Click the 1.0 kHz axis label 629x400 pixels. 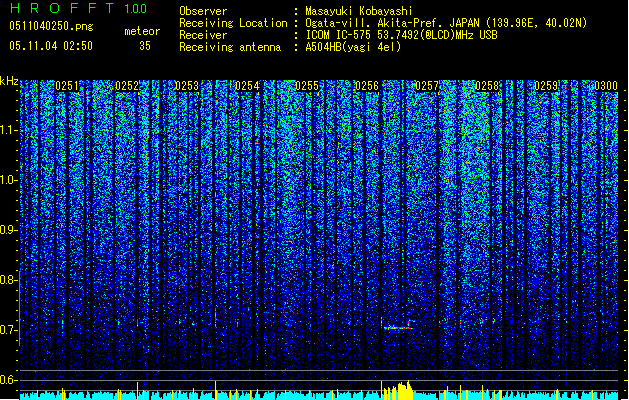point(9,180)
